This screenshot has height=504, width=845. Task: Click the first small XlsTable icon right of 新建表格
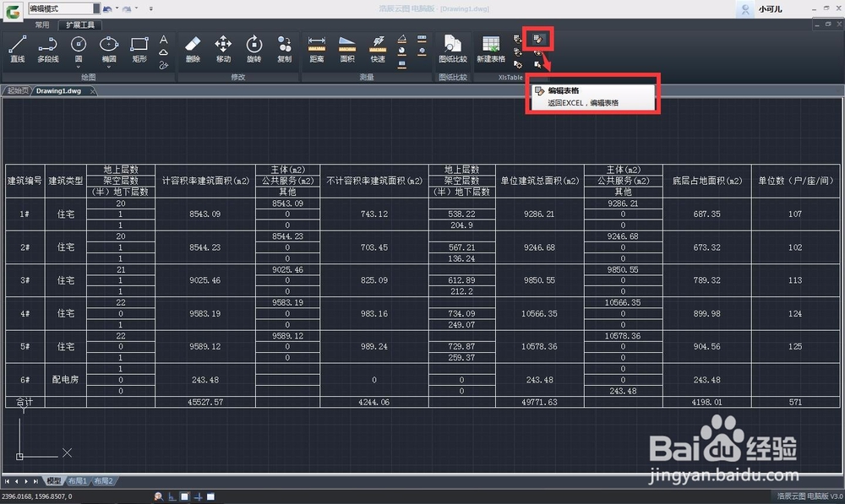518,39
